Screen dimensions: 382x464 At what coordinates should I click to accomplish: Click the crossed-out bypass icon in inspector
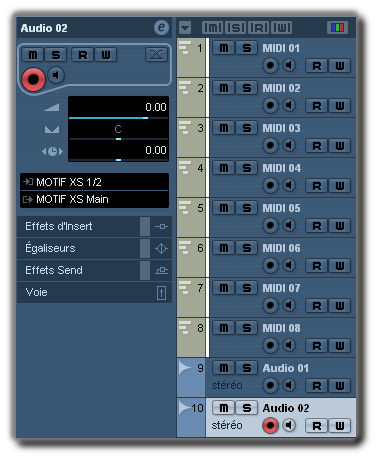[x=156, y=54]
